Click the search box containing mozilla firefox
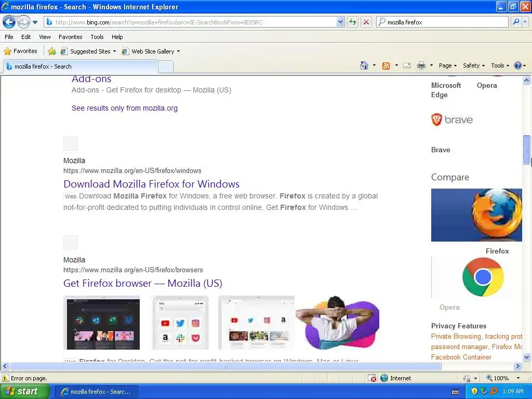 443,22
